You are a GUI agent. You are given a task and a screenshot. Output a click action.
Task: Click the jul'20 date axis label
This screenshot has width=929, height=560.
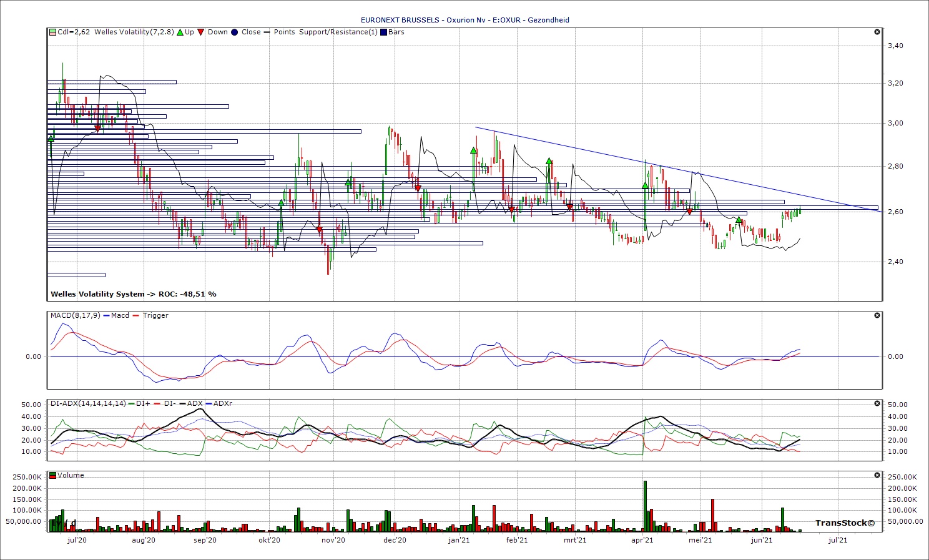[76, 540]
